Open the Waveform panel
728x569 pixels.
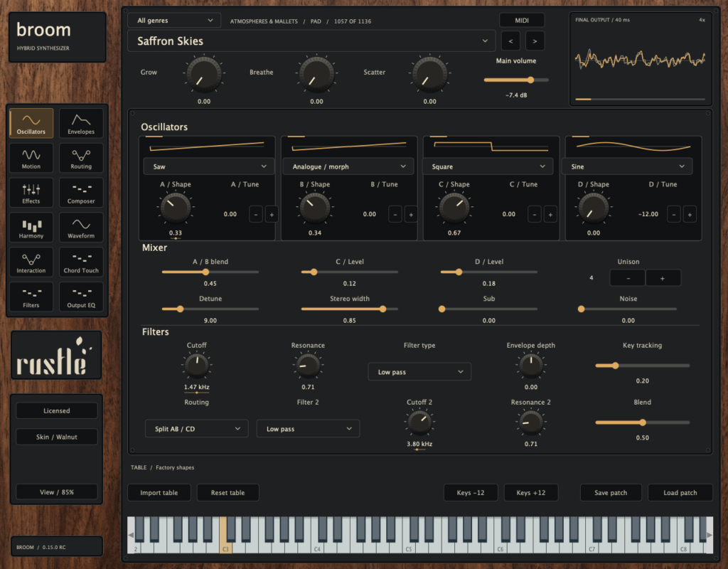point(81,227)
